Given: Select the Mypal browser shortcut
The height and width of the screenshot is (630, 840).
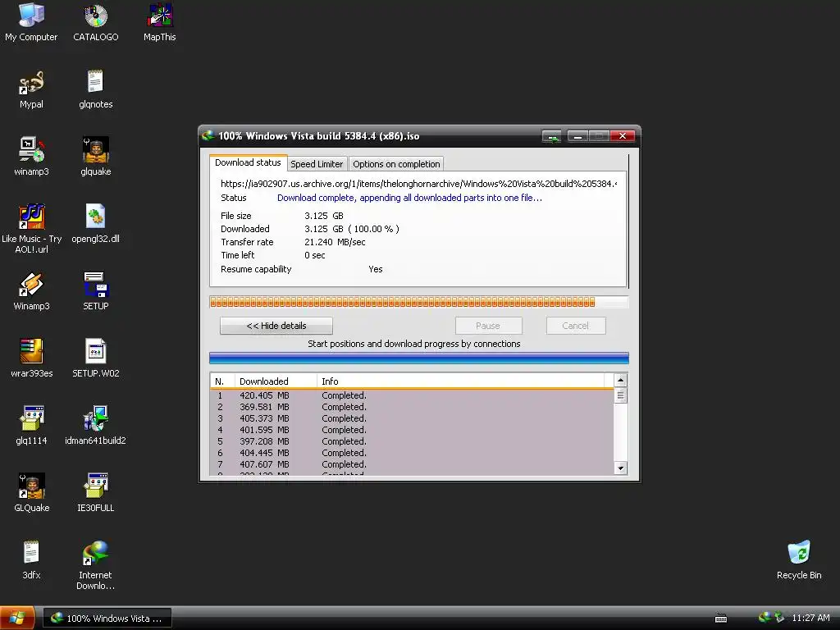Looking at the screenshot, I should click(x=31, y=89).
